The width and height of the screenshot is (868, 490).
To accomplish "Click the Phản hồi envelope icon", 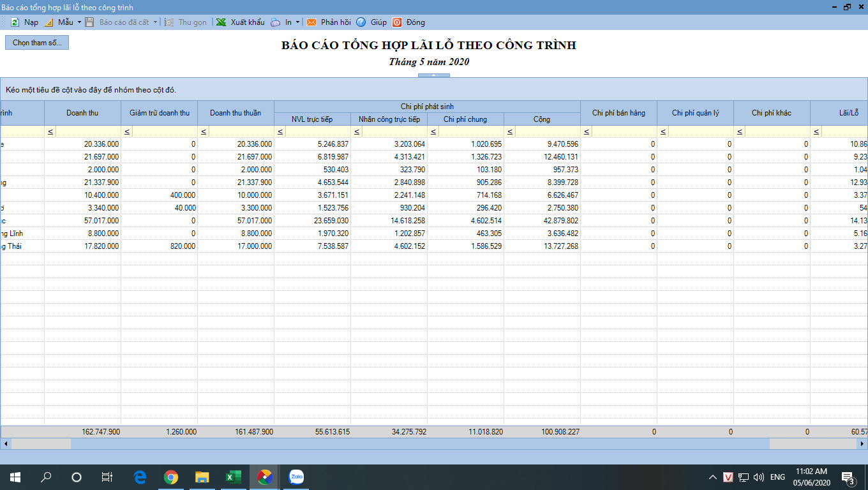I will point(311,22).
